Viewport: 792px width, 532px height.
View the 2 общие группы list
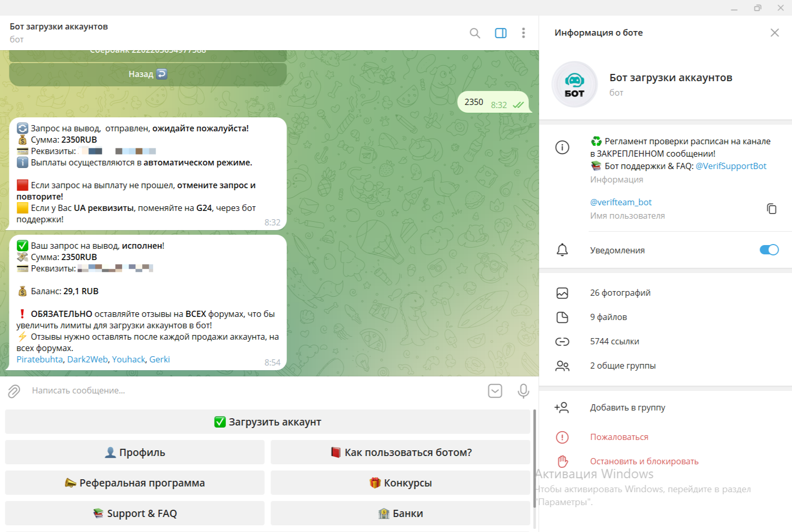[x=622, y=366]
